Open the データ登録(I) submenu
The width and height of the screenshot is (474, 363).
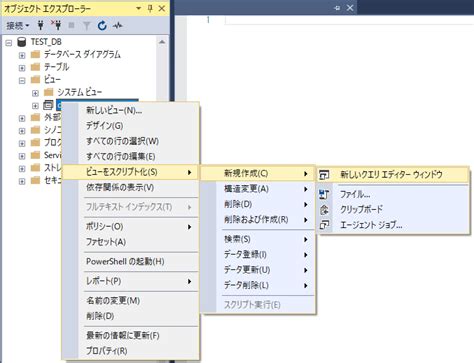click(x=258, y=255)
